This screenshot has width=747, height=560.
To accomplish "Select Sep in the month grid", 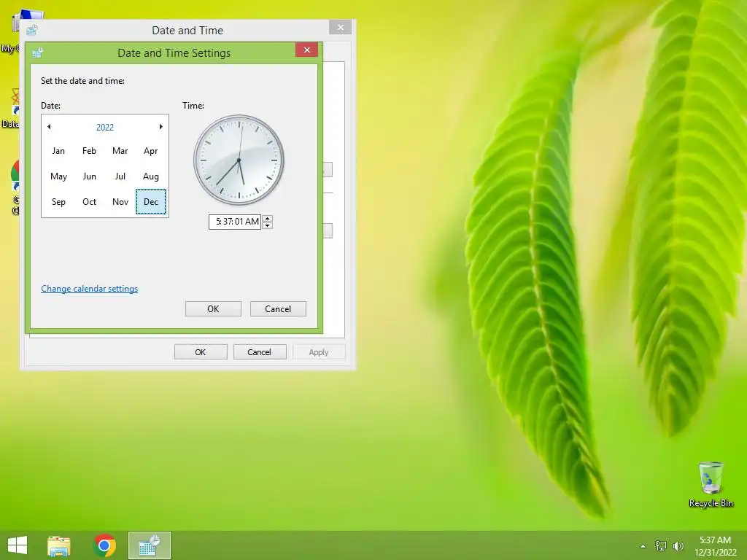I will pyautogui.click(x=58, y=202).
